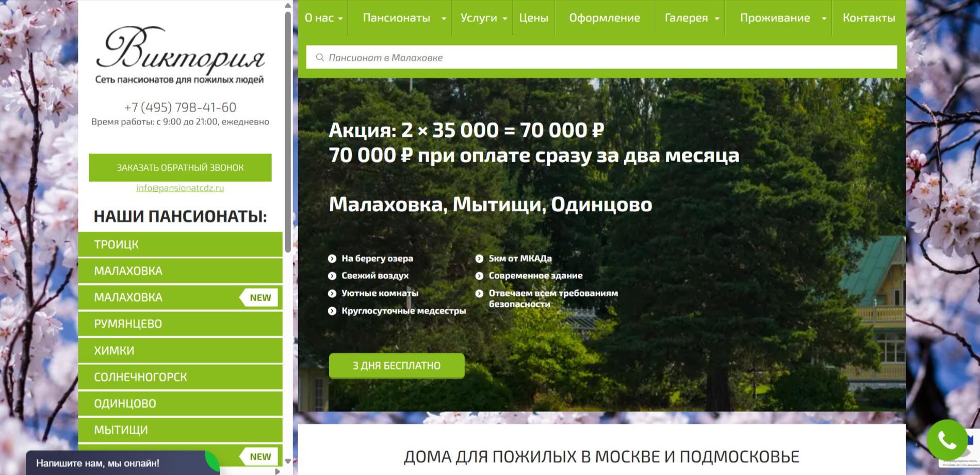Click sidebar scroll-down arrow
This screenshot has height=475, width=980.
coord(288,461)
